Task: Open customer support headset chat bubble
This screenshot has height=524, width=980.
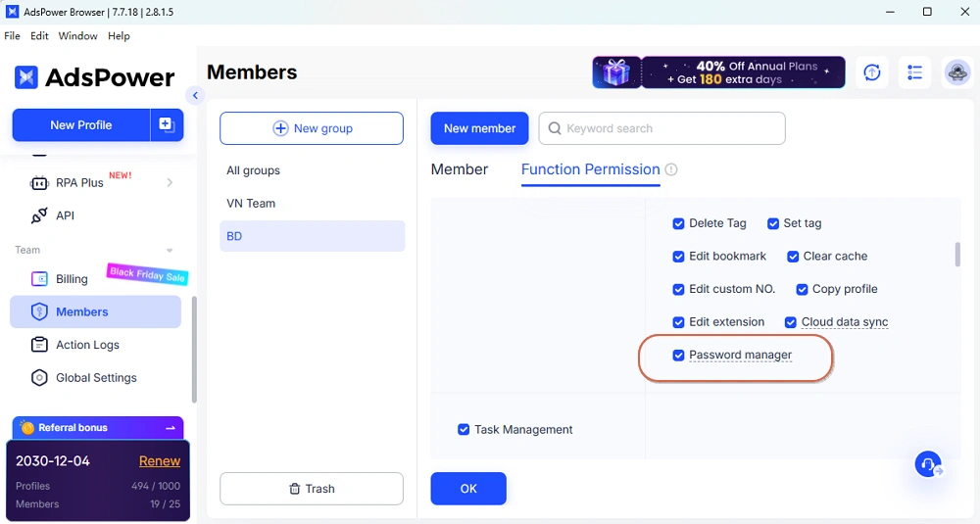Action: click(929, 464)
